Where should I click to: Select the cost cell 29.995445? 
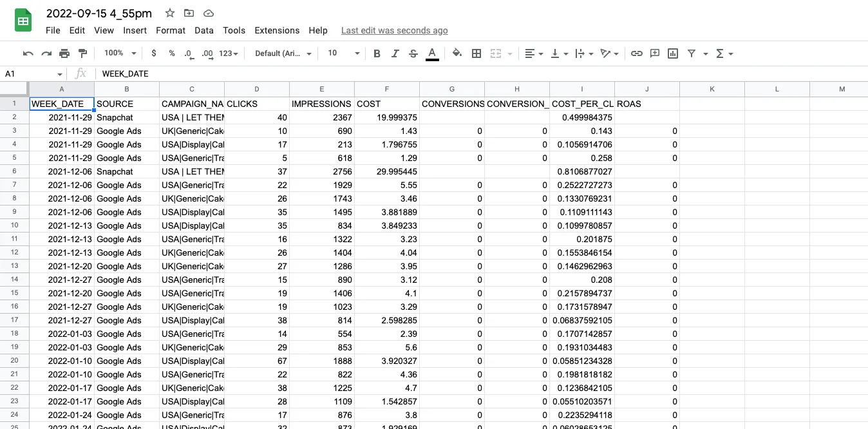pyautogui.click(x=387, y=171)
